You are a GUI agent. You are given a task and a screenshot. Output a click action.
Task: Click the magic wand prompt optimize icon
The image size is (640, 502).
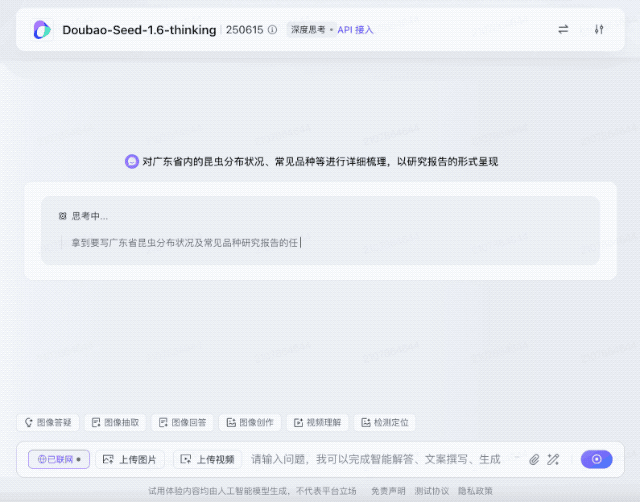pos(553,460)
